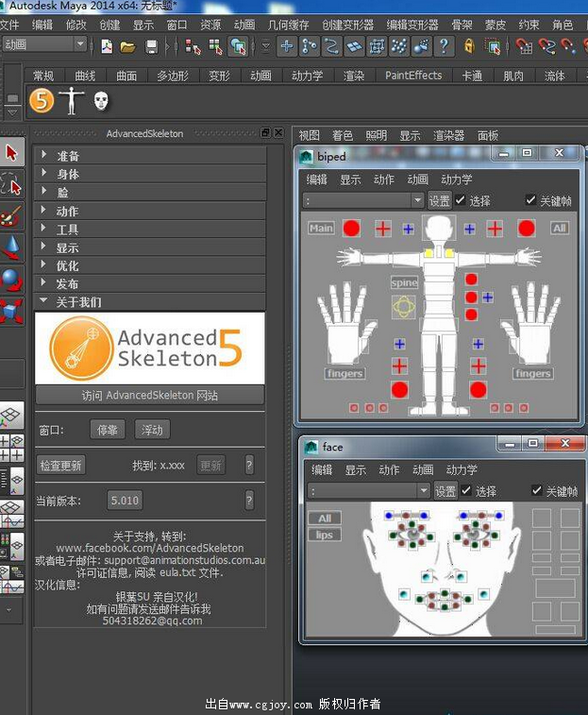588x715 pixels.
Task: Switch to the PaintEffects shelf tab
Action: click(x=413, y=76)
